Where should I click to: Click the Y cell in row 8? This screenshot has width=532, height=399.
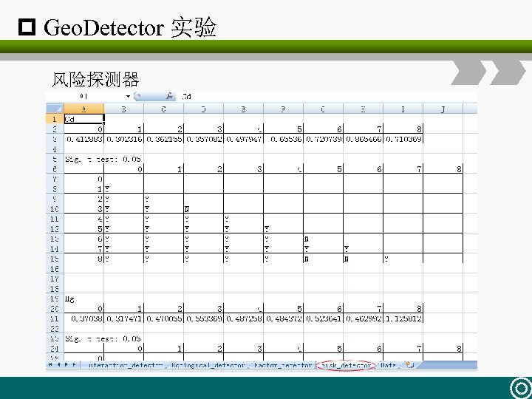click(124, 188)
